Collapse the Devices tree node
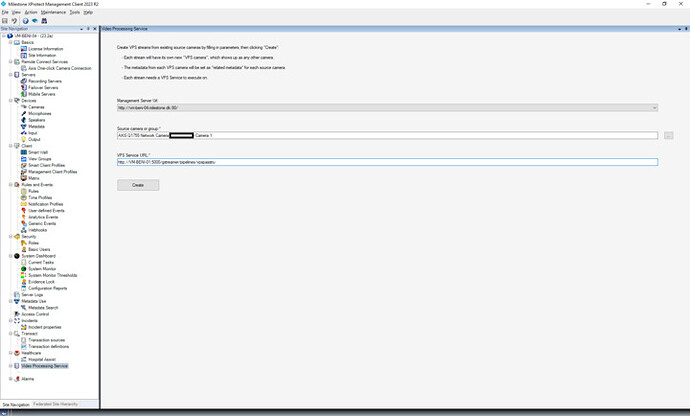Screen dimensions: 690x416 pyautogui.click(x=10, y=100)
